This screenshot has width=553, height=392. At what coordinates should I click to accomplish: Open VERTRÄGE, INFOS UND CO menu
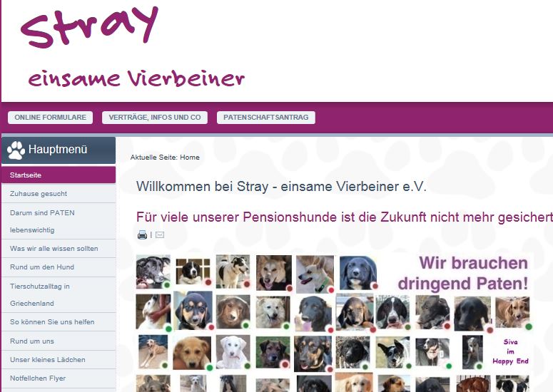(x=155, y=118)
